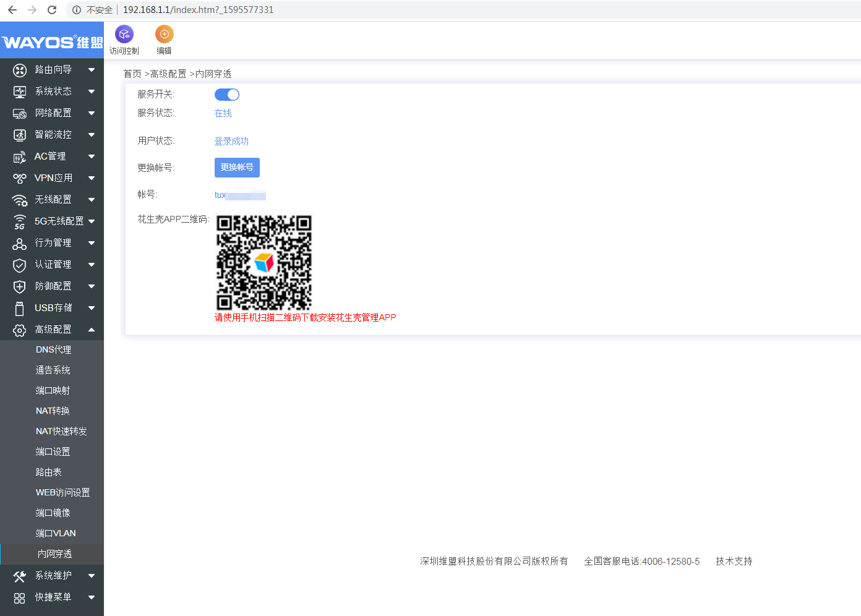861x616 pixels.
Task: Expand the 路由向导 menu arrow
Action: click(92, 70)
